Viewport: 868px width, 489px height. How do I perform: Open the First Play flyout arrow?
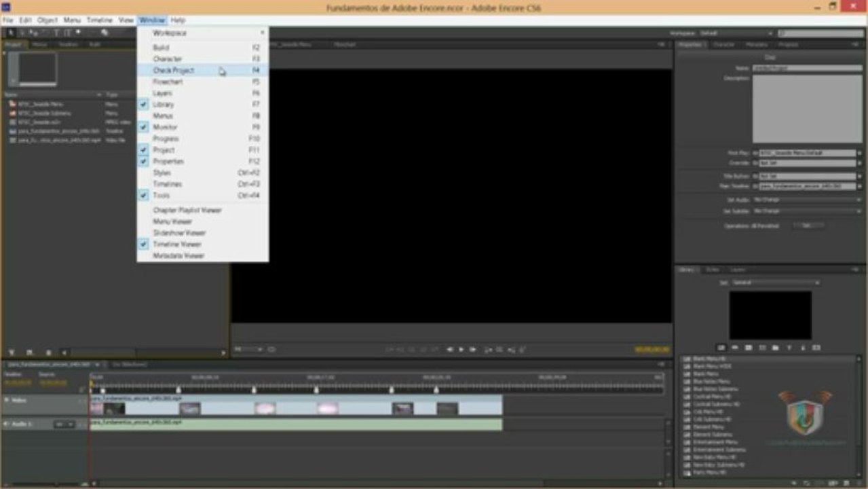860,153
